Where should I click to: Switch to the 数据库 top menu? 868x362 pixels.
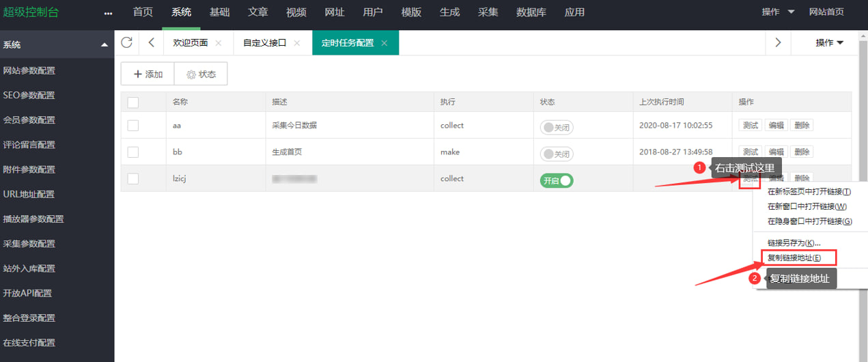tap(531, 12)
